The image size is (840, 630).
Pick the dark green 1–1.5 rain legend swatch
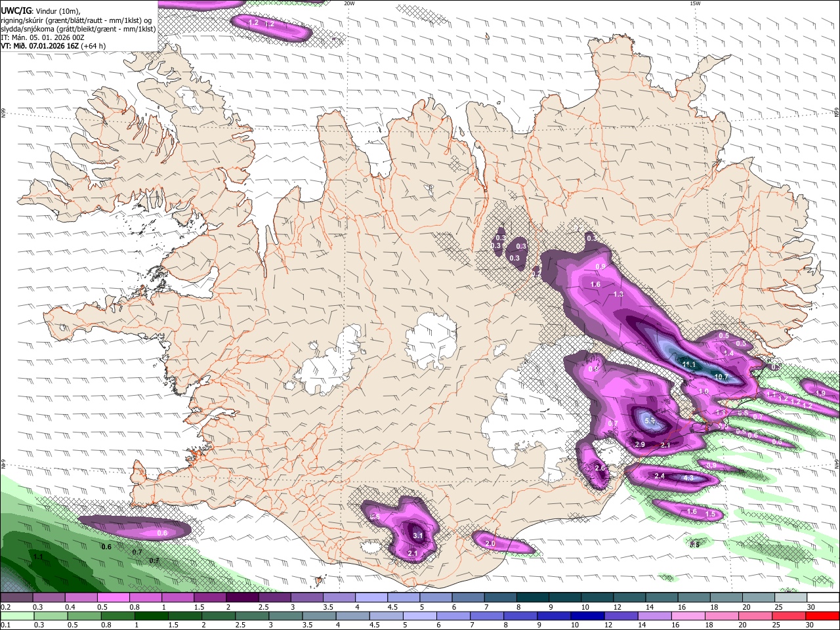[150, 616]
